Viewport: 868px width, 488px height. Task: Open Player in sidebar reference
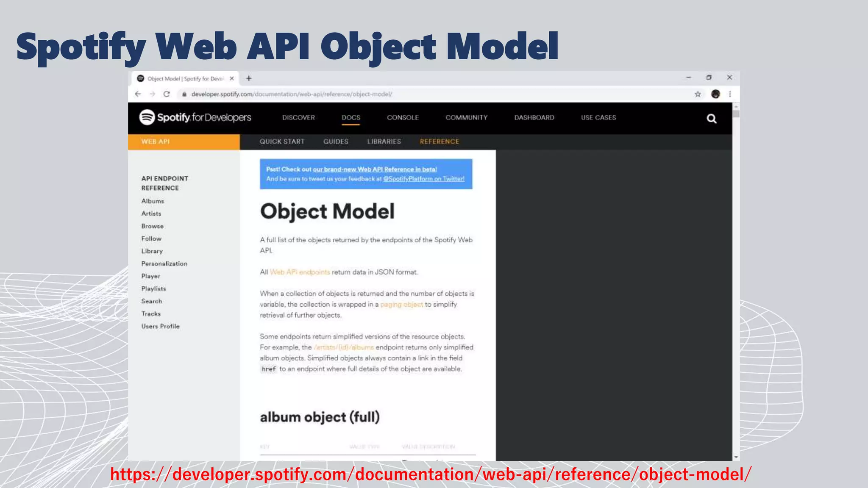(151, 276)
